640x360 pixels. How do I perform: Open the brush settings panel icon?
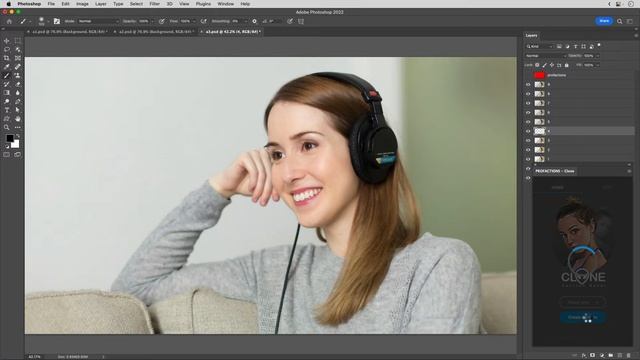(x=57, y=21)
